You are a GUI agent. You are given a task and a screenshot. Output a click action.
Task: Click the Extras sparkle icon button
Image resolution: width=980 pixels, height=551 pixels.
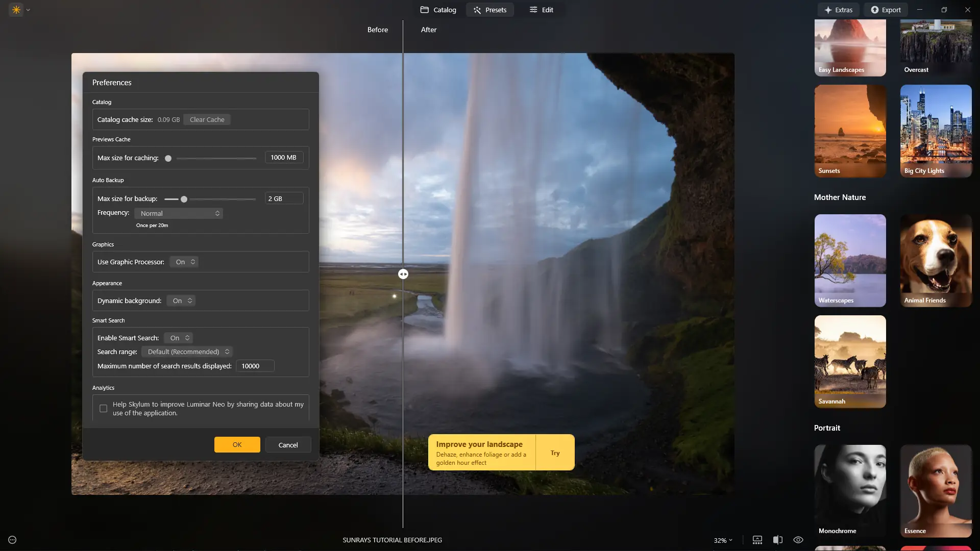[x=838, y=10]
